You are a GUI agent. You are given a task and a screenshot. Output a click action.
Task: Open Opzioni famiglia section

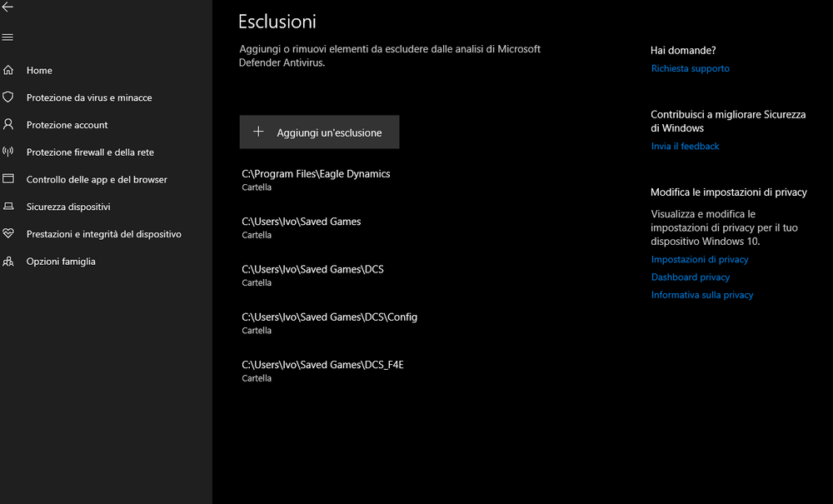point(61,262)
